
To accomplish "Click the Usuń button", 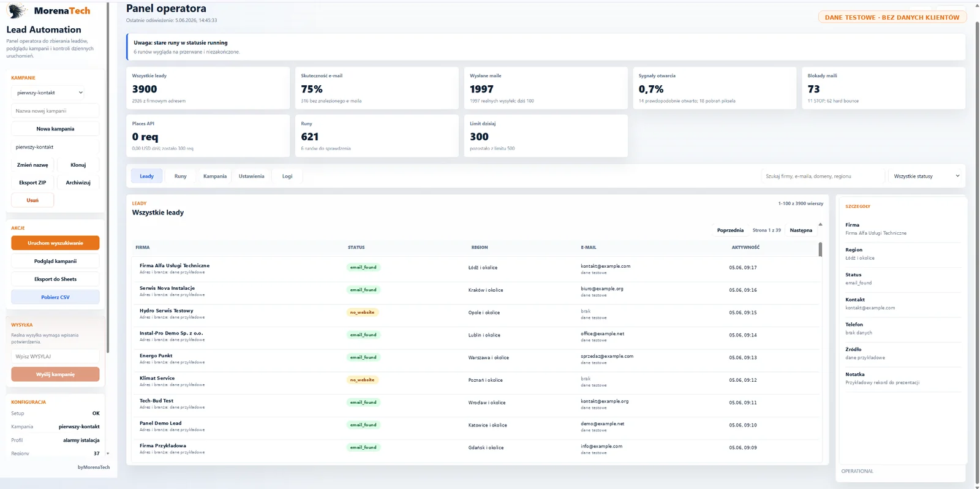I will click(x=32, y=200).
